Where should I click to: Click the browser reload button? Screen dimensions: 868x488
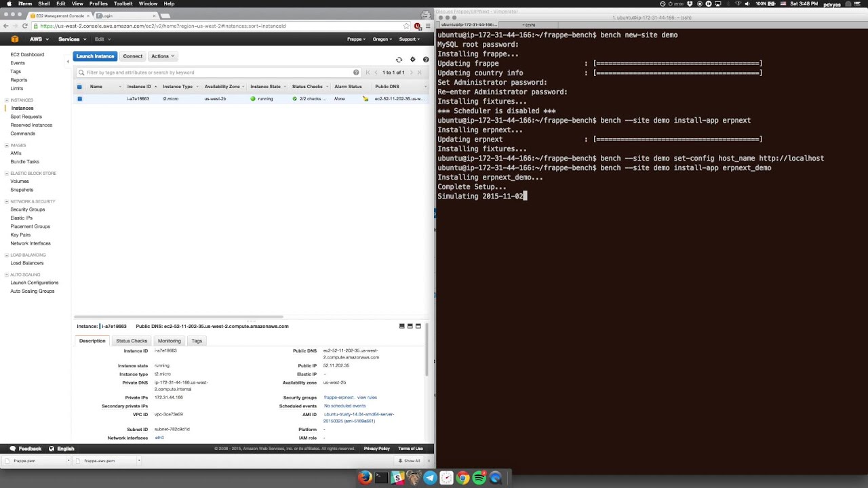[x=25, y=26]
